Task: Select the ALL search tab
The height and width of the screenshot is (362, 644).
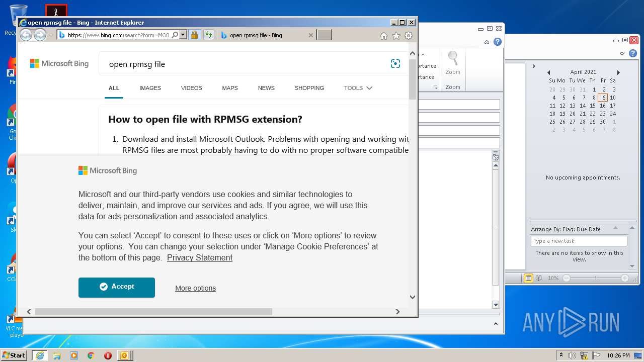Action: coord(114,88)
